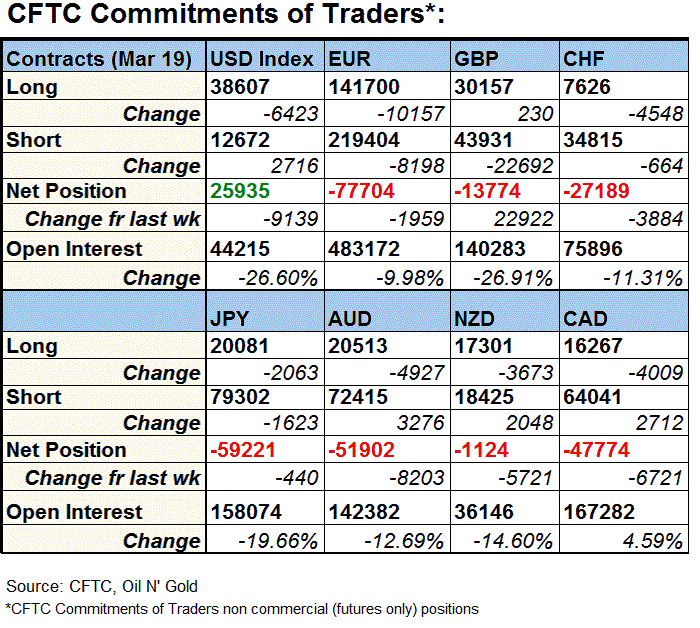Select the CHF column header

pyautogui.click(x=588, y=59)
